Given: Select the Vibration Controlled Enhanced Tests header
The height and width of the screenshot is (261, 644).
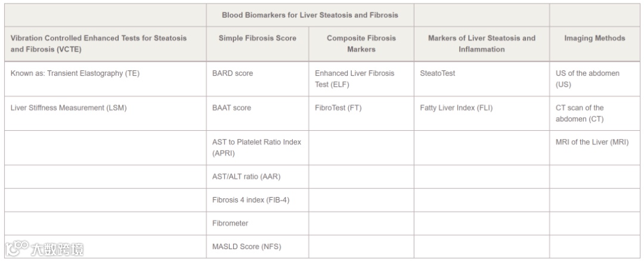Looking at the screenshot, I should click(98, 44).
